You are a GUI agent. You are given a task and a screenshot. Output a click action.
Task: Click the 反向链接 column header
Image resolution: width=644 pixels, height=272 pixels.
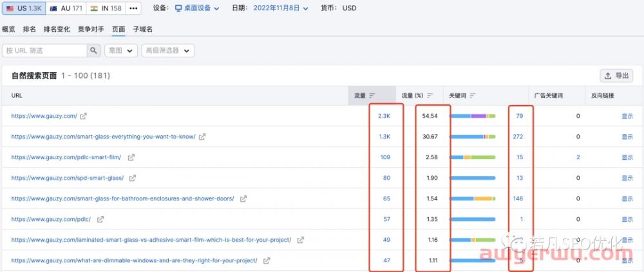point(603,95)
